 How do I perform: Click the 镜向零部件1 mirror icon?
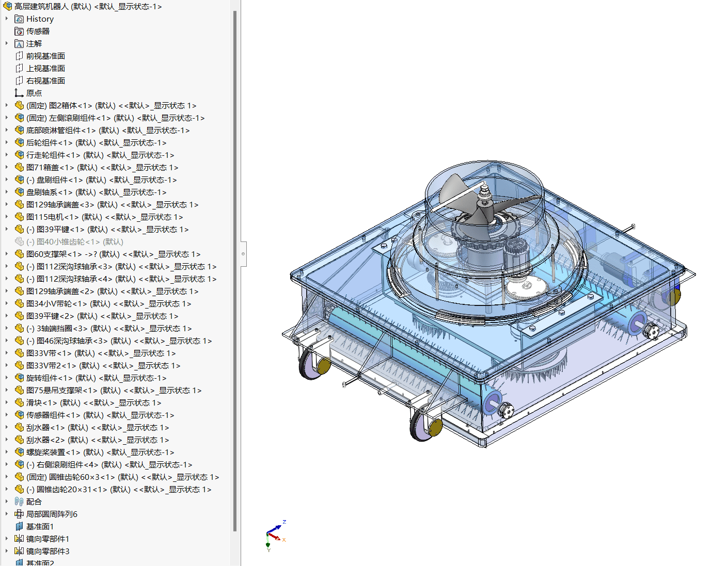19,539
